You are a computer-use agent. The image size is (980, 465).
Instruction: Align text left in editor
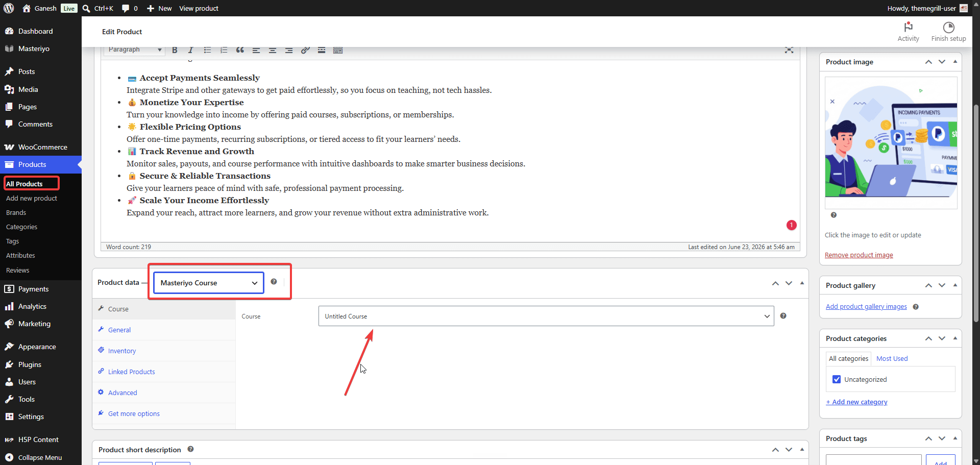[x=256, y=50]
